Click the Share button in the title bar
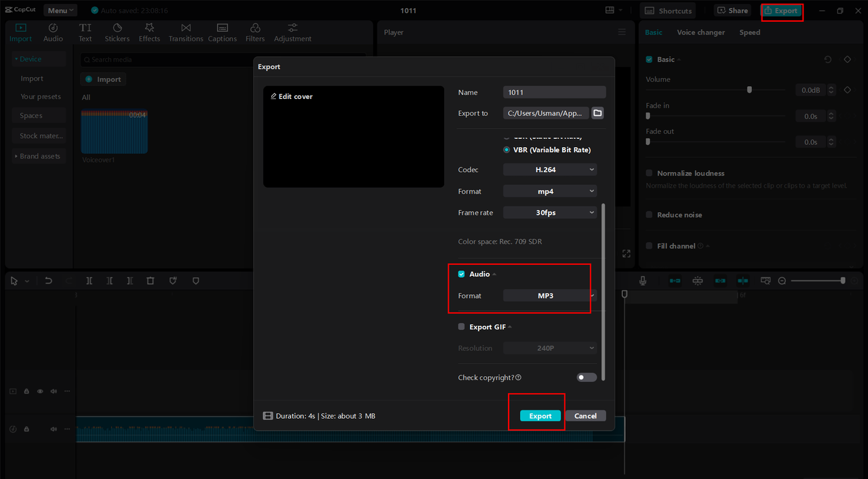 (733, 10)
